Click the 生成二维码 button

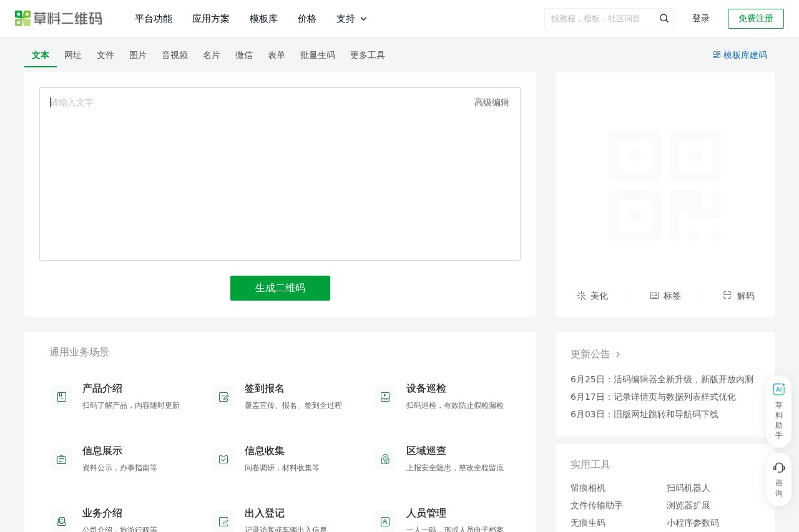point(280,288)
